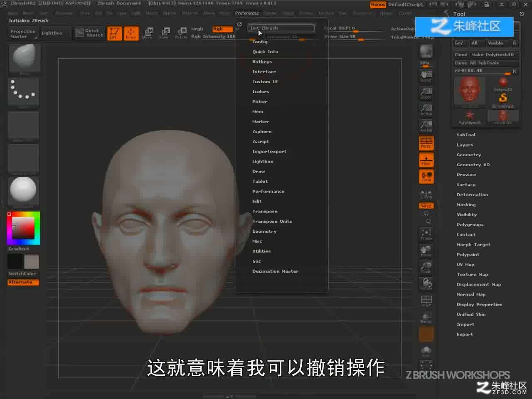Toggle Persp perspective view
The width and height of the screenshot is (532, 399).
pyautogui.click(x=426, y=143)
